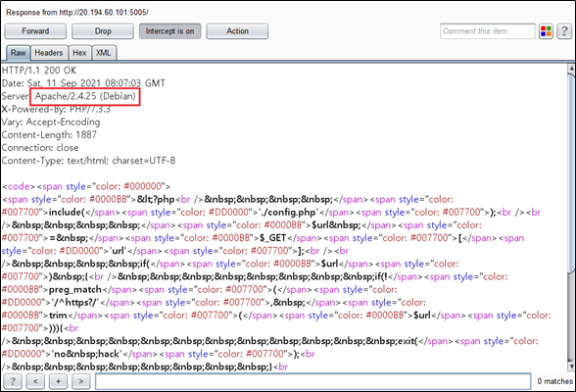
Task: Click the Content-Type text/html header line
Action: coord(88,161)
